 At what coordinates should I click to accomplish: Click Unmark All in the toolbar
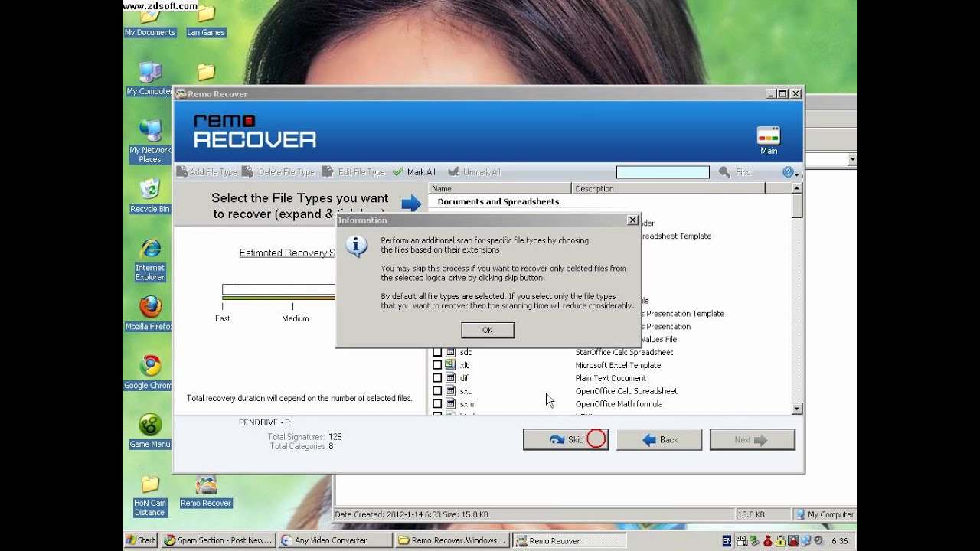474,172
